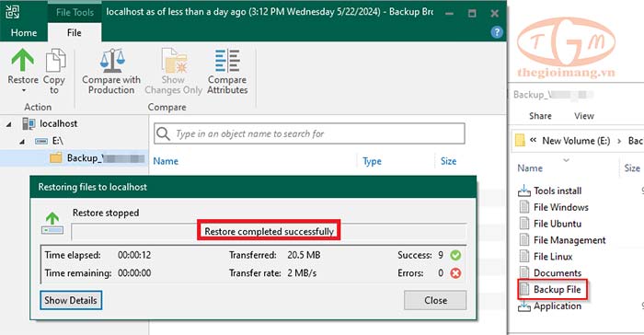Click the object name search field

(x=309, y=133)
